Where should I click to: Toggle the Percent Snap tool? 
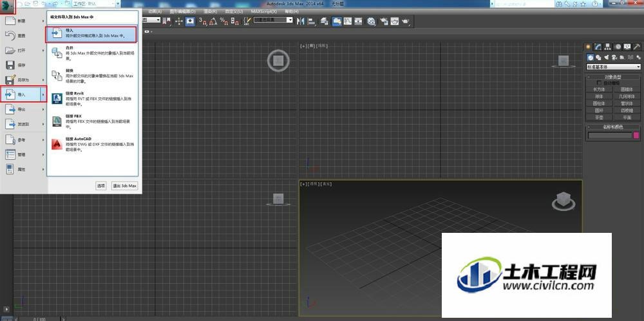click(224, 21)
